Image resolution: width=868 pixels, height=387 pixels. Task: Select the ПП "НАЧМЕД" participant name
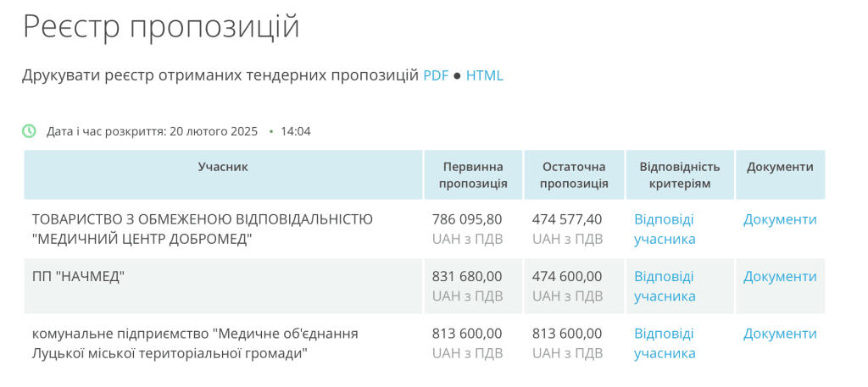click(78, 277)
